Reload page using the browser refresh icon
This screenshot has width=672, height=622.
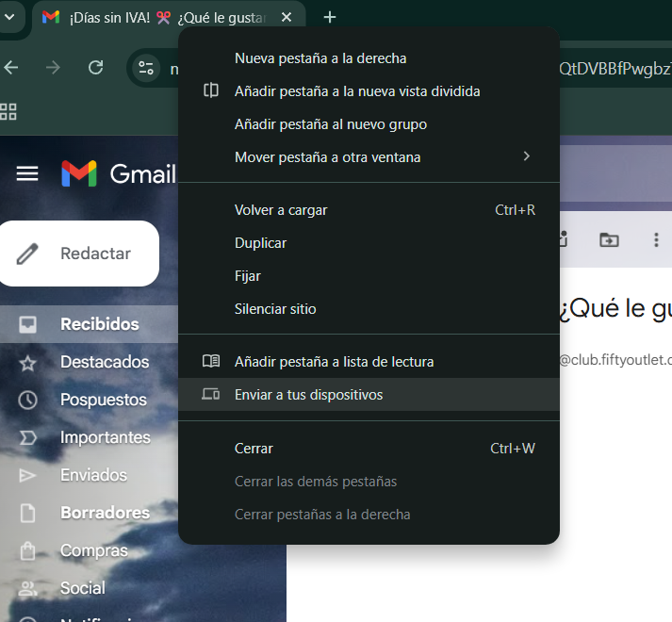(x=95, y=68)
